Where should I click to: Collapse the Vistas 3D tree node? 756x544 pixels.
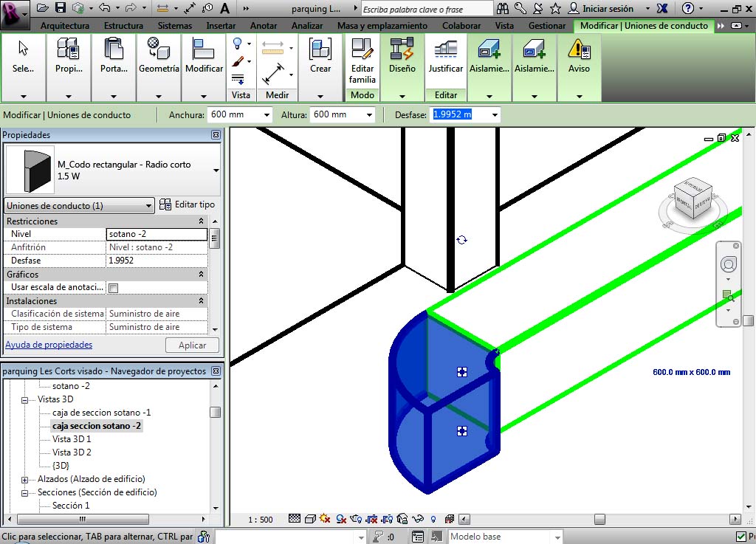coord(24,399)
